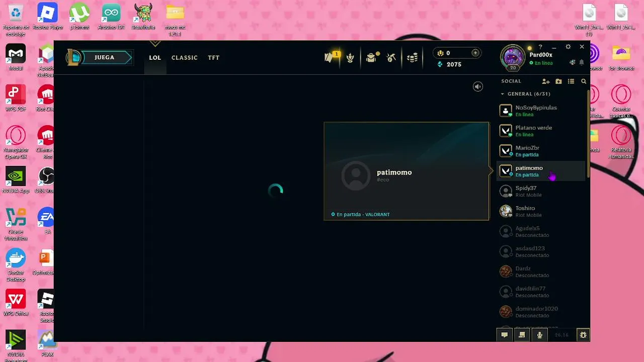644x362 pixels.
Task: Open the store coins icon
Action: click(412, 58)
